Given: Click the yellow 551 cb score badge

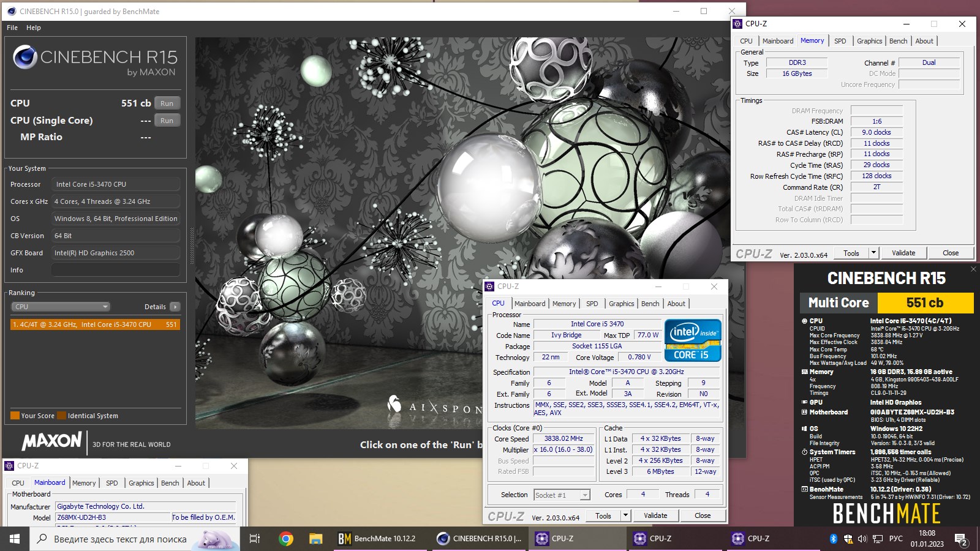Looking at the screenshot, I should pyautogui.click(x=925, y=302).
